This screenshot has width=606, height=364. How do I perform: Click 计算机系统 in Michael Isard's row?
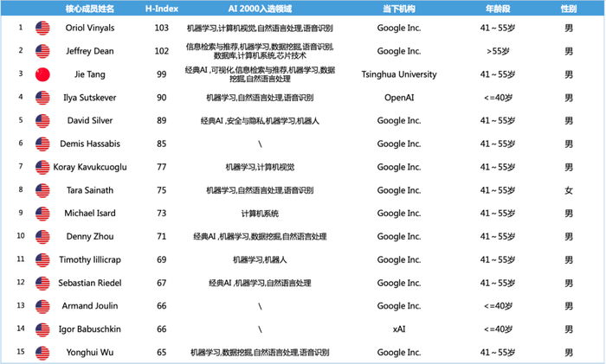pos(260,214)
